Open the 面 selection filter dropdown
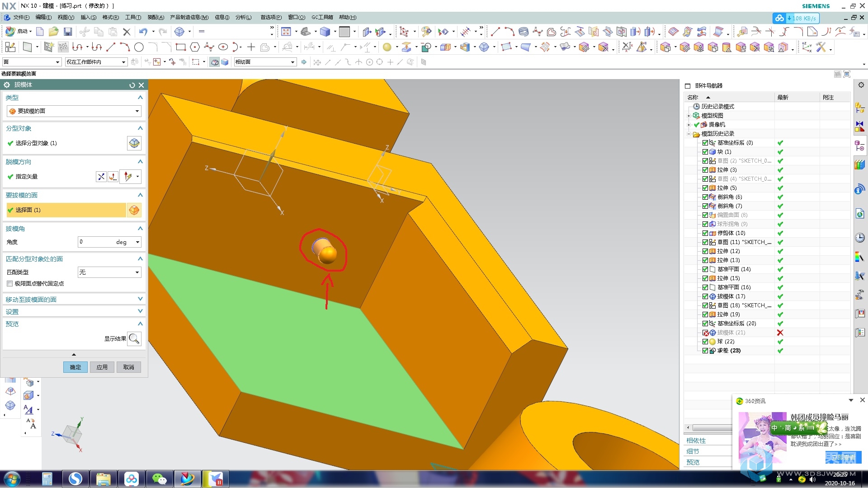The image size is (868, 488). coord(31,62)
